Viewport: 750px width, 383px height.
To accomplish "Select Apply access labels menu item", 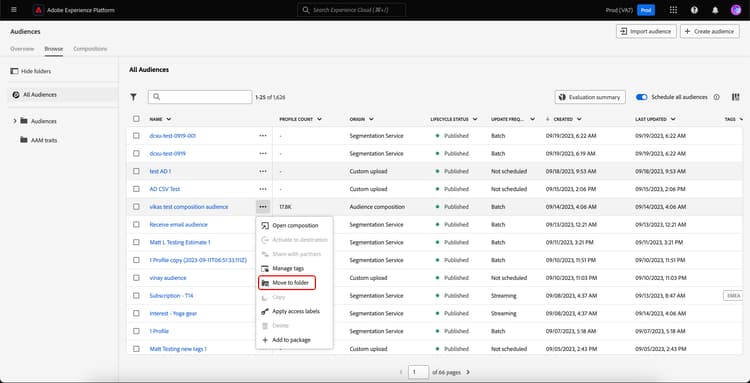I will pyautogui.click(x=294, y=311).
